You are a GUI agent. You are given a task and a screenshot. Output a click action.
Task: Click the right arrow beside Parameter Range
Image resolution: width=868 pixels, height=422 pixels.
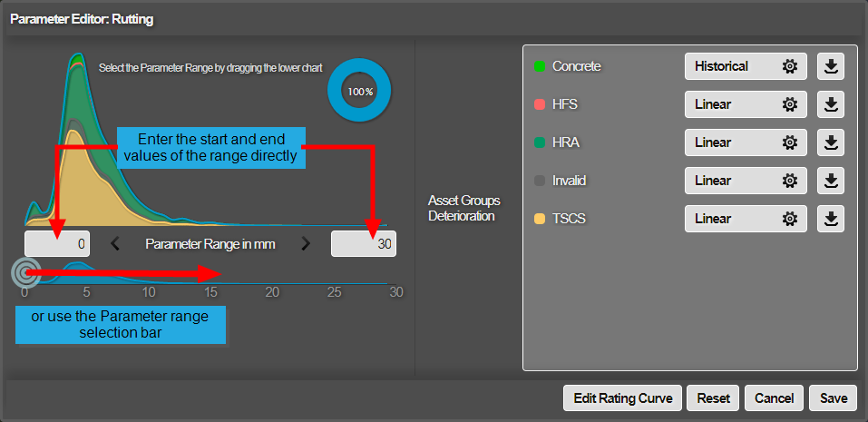coord(306,243)
